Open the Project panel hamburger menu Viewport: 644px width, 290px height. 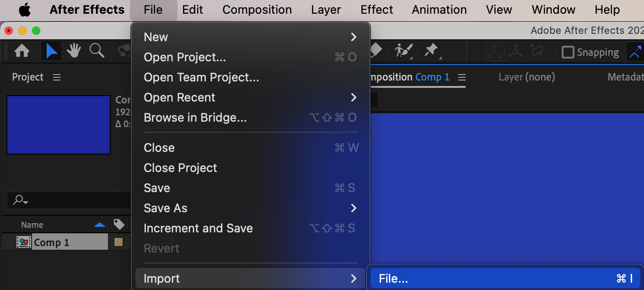57,77
